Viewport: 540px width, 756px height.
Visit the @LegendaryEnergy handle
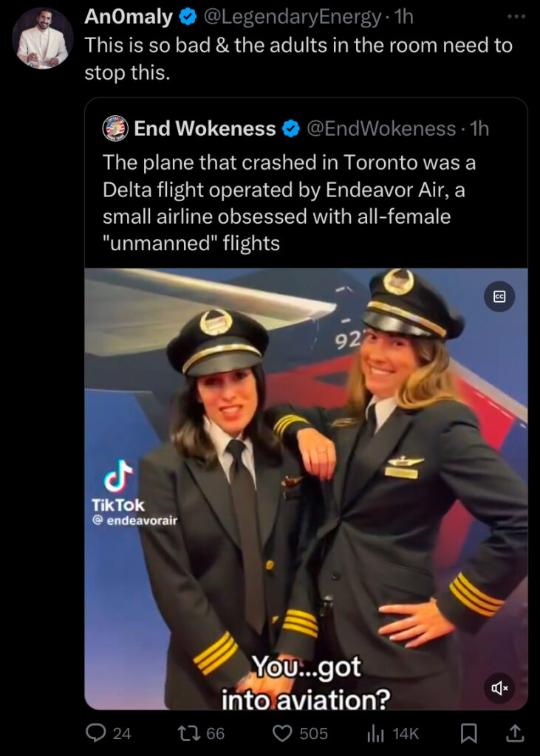coord(293,18)
